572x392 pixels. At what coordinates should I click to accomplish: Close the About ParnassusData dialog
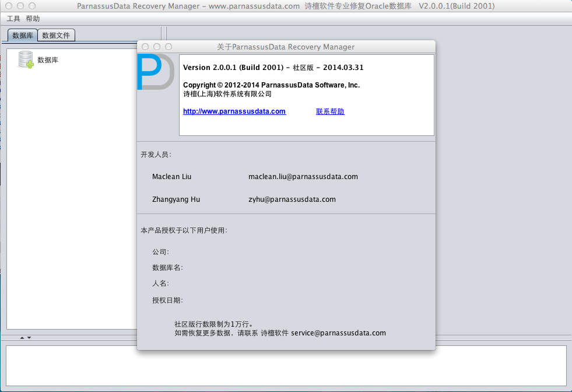145,47
